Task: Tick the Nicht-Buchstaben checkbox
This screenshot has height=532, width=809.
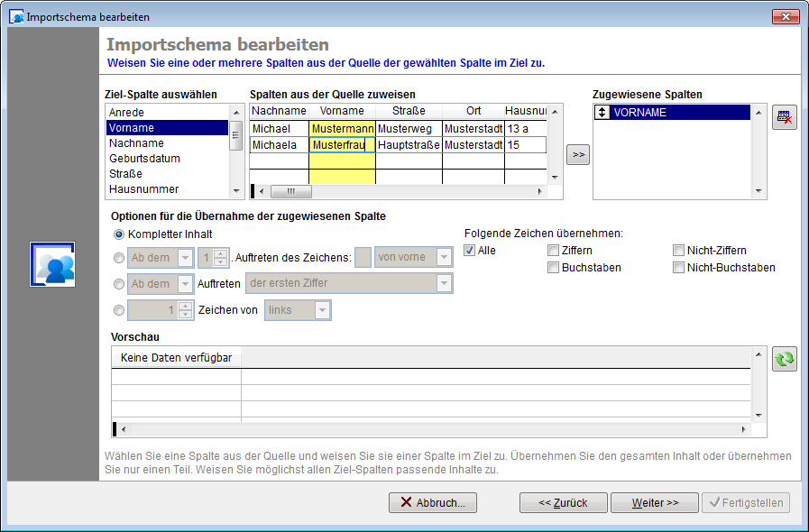Action: pyautogui.click(x=678, y=268)
